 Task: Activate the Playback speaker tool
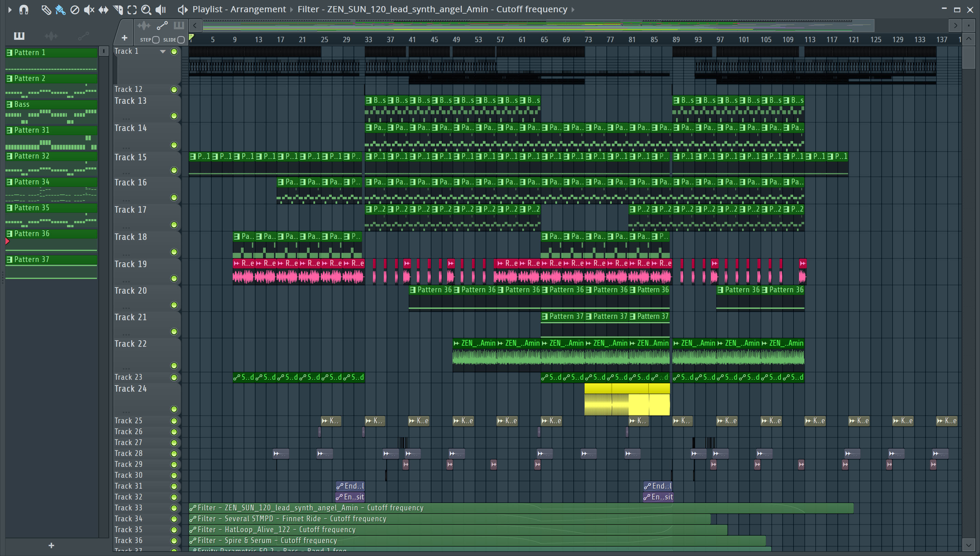[x=161, y=10]
